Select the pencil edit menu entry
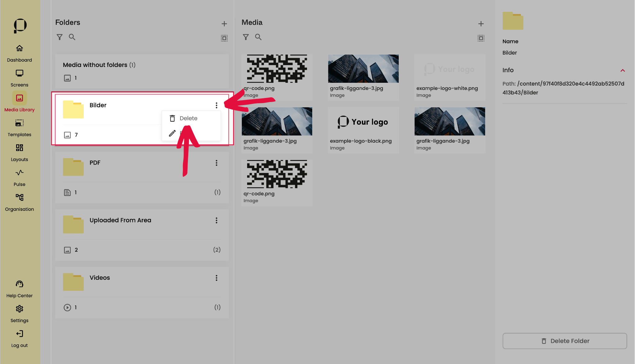Screen dimensions: 635x364 click(172, 133)
